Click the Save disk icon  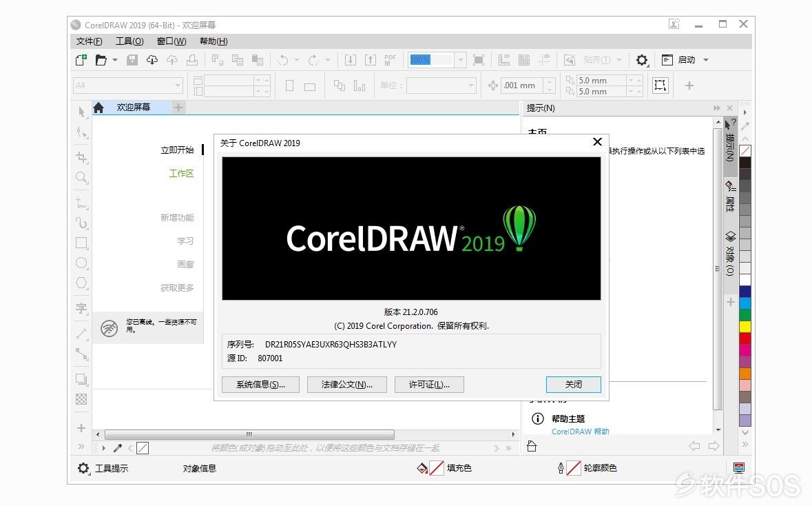[x=132, y=60]
